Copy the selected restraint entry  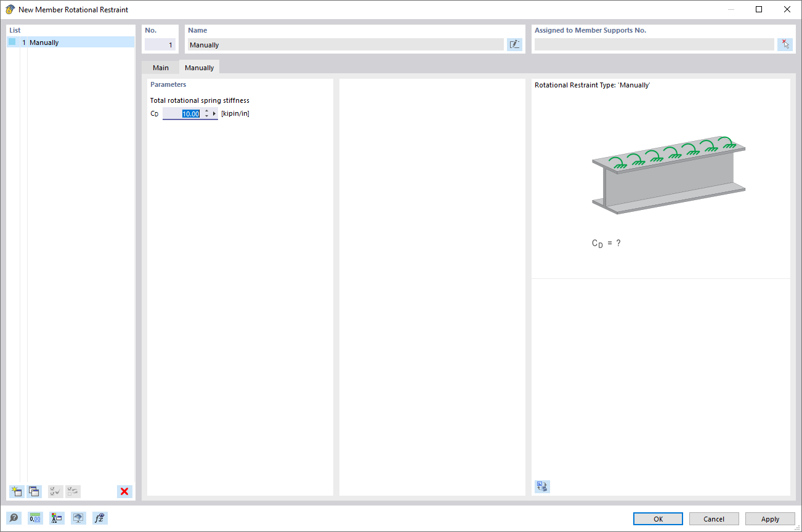34,491
